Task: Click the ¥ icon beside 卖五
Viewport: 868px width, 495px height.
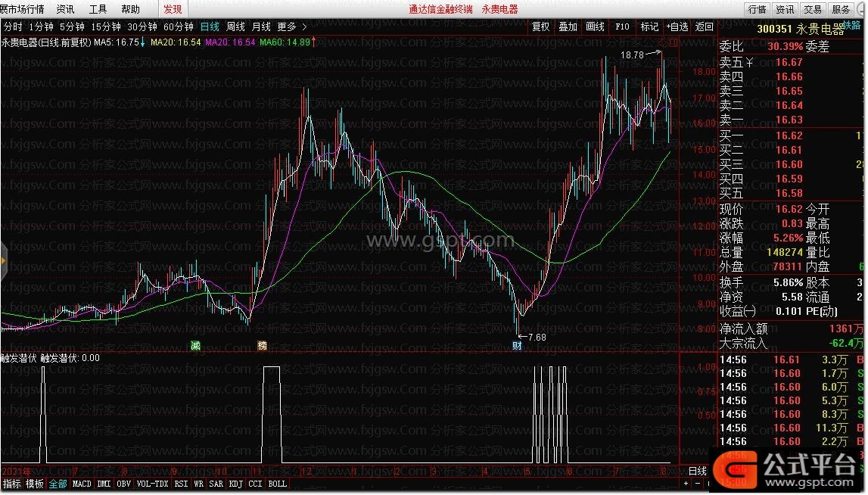Action: tap(749, 62)
